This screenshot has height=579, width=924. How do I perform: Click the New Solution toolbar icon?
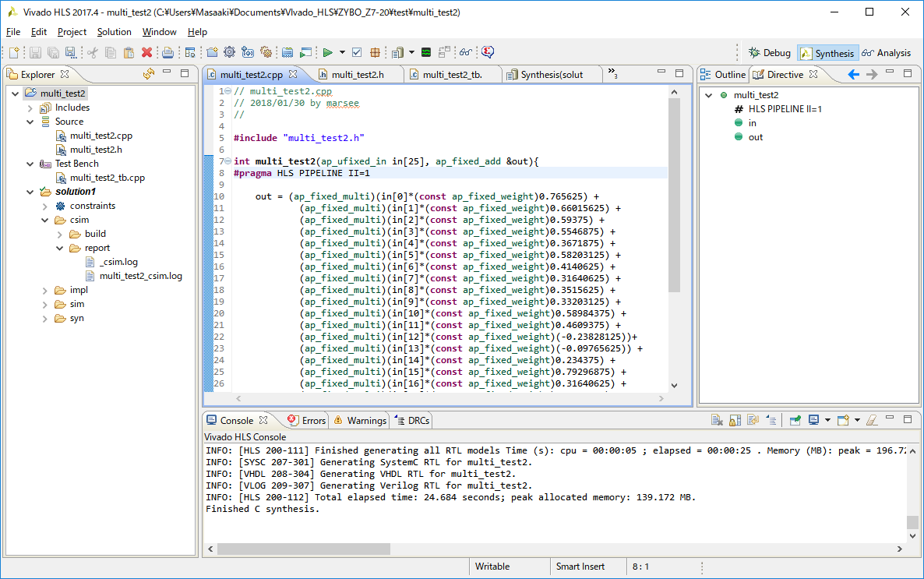click(x=248, y=52)
